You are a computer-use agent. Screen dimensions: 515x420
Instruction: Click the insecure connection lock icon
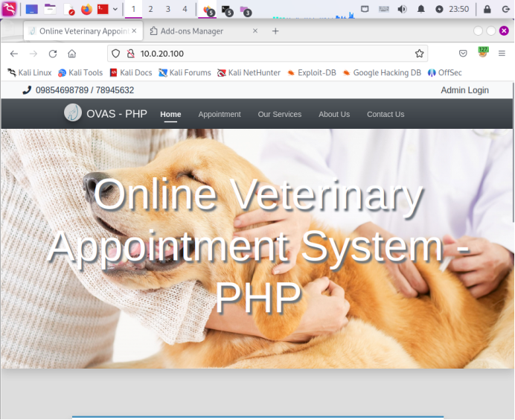[130, 54]
